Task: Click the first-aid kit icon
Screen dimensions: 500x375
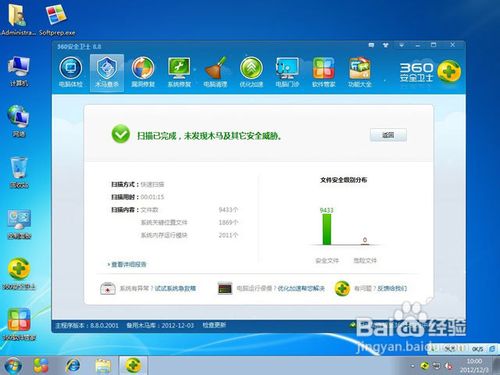Action: pos(108,288)
